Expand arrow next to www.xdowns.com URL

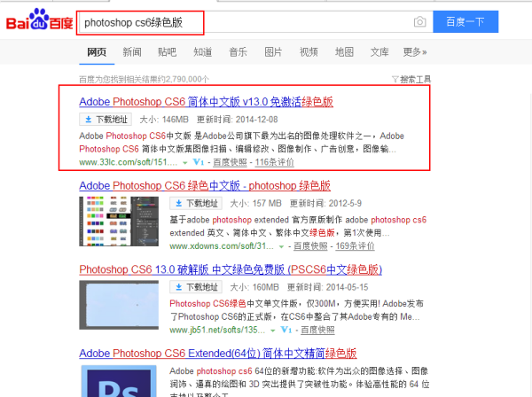coord(281,247)
